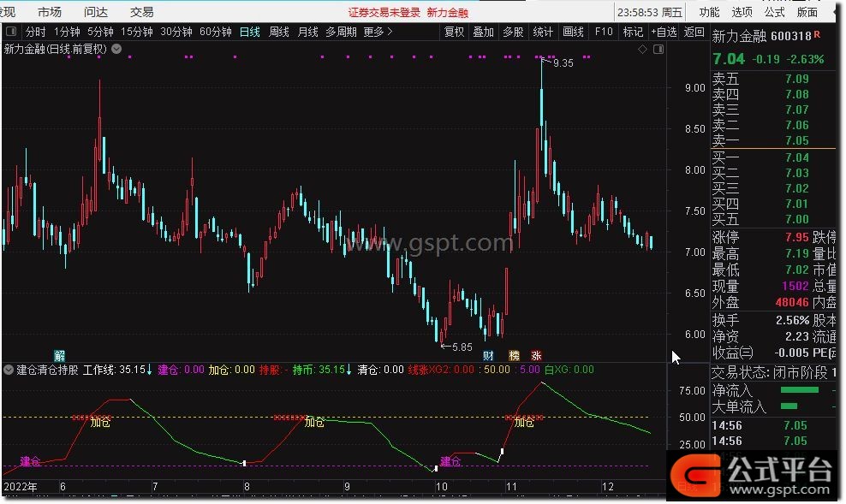Switch to 1分钟 chart period

67,32
